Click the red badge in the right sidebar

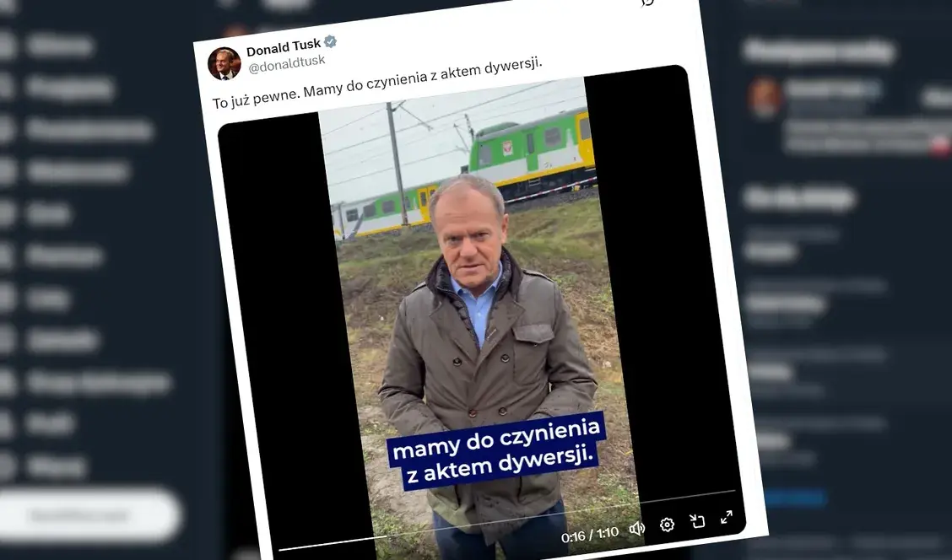pyautogui.click(x=939, y=146)
